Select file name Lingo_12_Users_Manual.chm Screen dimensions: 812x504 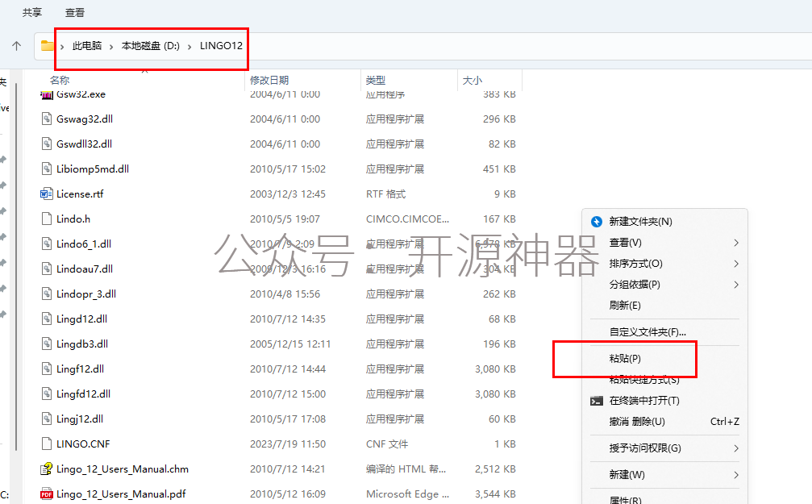tap(123, 469)
